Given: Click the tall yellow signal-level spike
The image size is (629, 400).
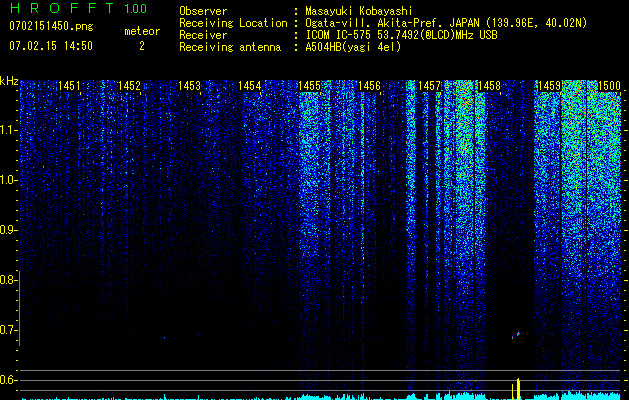Looking at the screenshot, I should click(x=518, y=389).
